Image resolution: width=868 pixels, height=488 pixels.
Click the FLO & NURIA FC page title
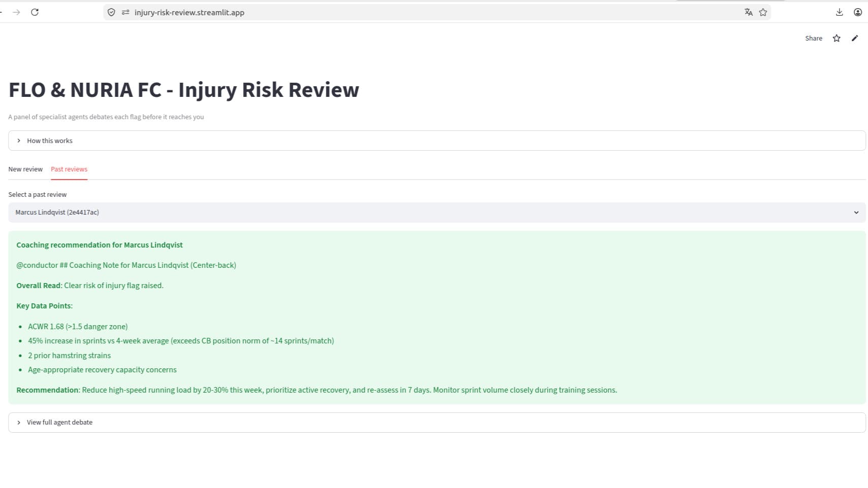[x=184, y=90]
